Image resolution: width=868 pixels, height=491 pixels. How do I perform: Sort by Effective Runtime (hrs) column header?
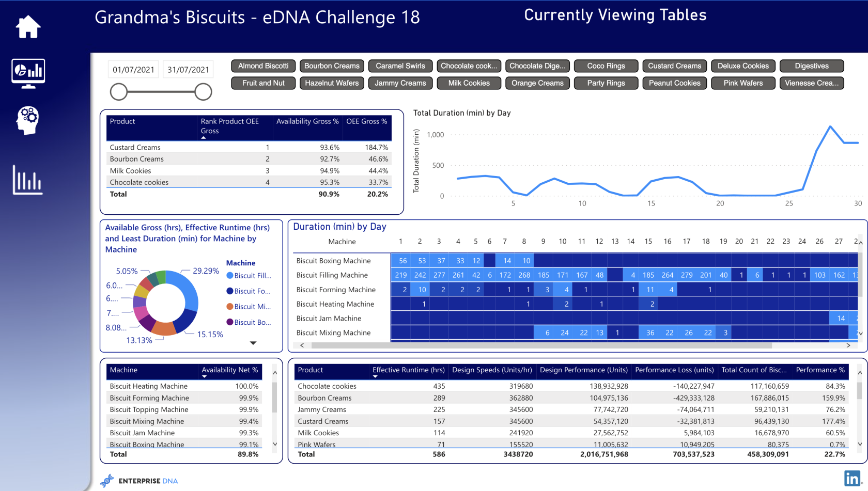(x=408, y=370)
